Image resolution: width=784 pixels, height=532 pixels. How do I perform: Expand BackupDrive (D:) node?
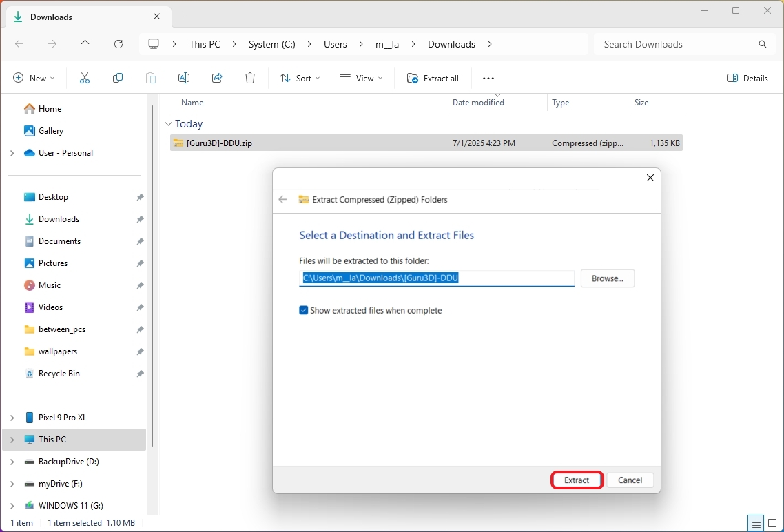[12, 462]
